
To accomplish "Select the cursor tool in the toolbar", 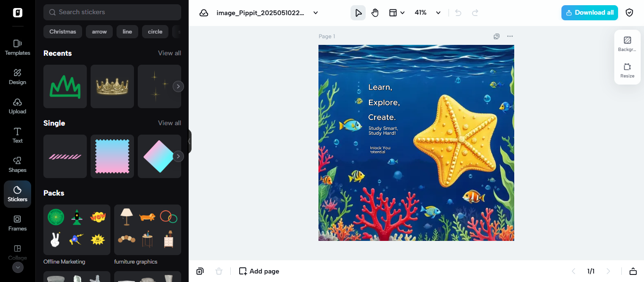I will (358, 13).
